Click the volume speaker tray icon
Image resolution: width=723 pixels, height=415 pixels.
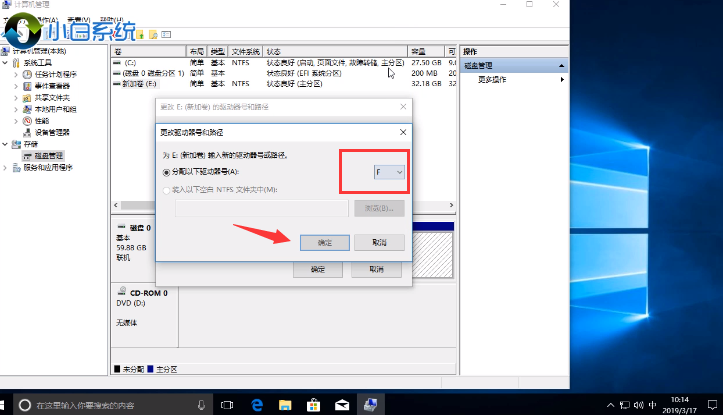coord(639,405)
